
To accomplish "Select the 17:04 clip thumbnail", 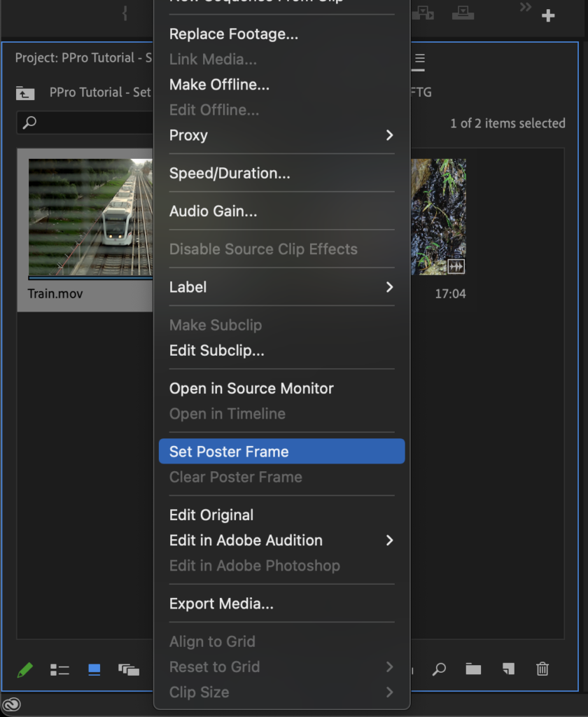I will tap(438, 217).
